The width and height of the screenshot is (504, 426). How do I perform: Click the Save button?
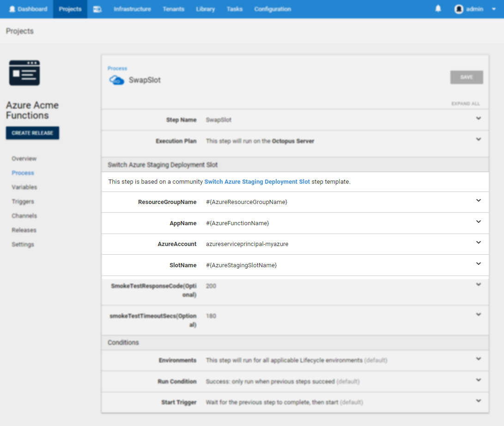(467, 78)
